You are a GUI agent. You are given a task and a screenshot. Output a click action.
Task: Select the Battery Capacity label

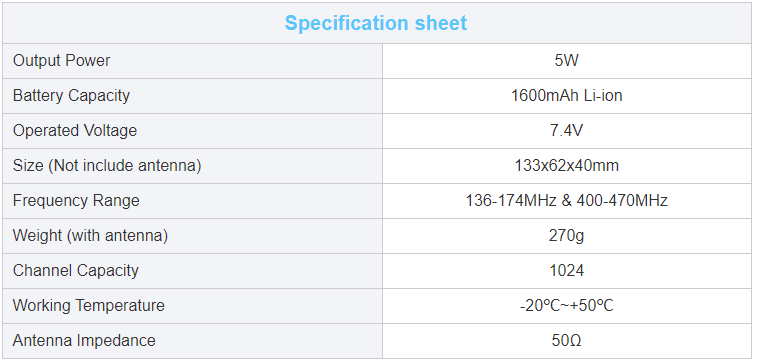point(71,96)
